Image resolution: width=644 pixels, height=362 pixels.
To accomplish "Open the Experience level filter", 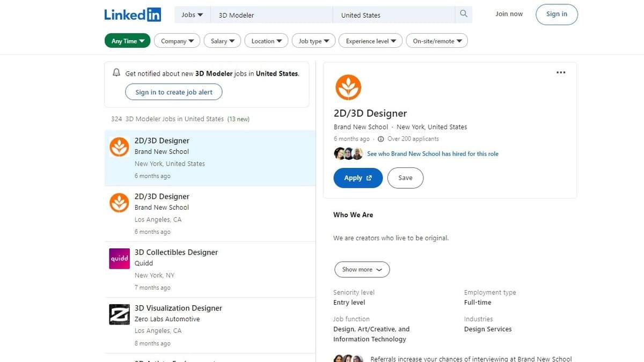I will pos(370,41).
